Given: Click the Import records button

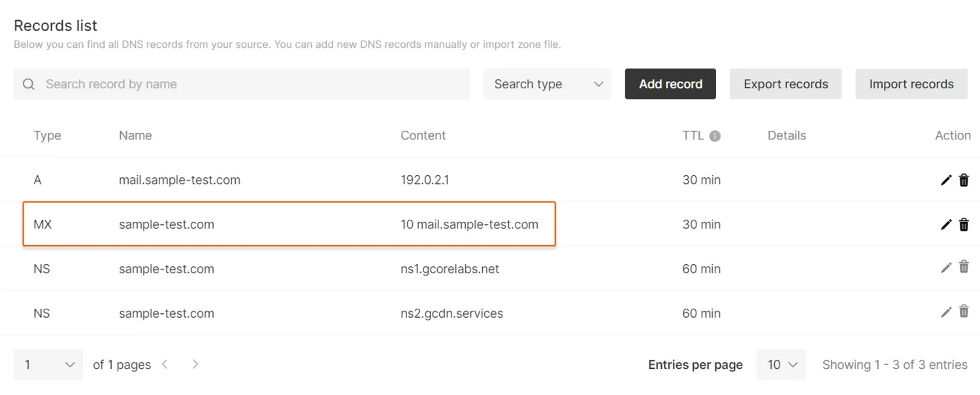Looking at the screenshot, I should pyautogui.click(x=911, y=84).
